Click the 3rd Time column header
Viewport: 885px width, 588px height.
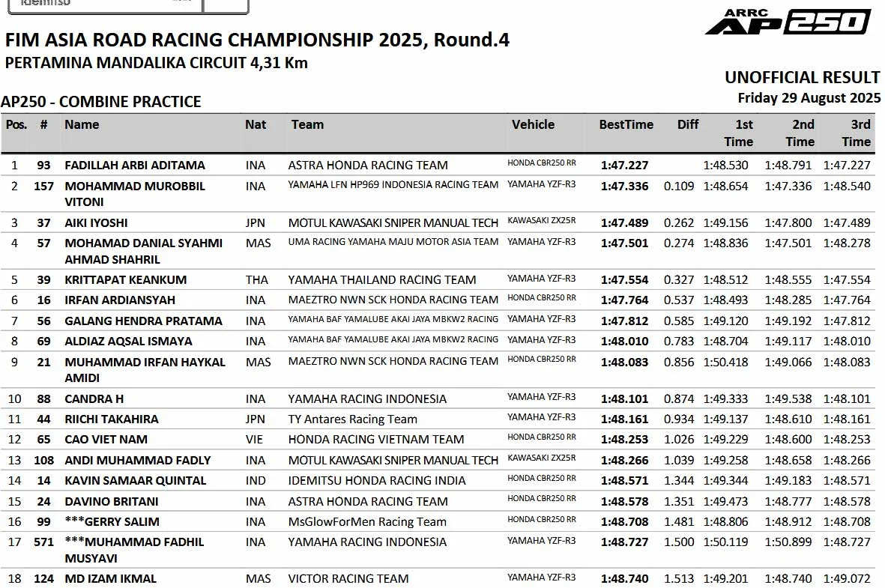[857, 133]
